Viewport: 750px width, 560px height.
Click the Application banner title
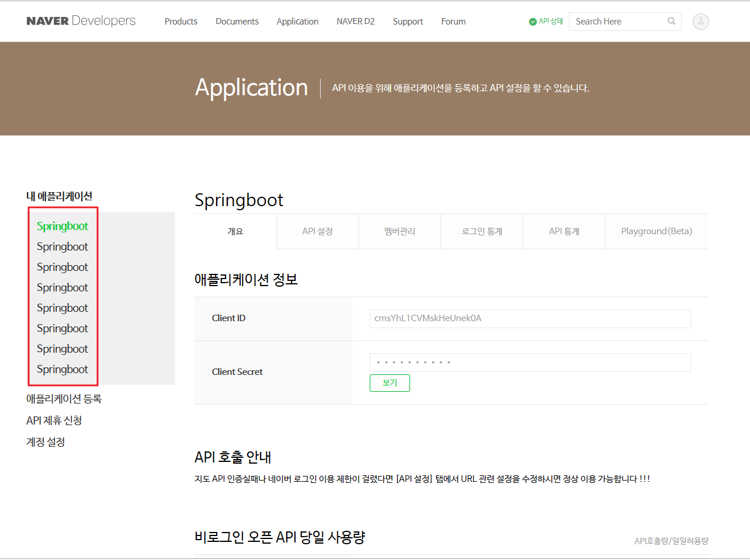point(251,88)
